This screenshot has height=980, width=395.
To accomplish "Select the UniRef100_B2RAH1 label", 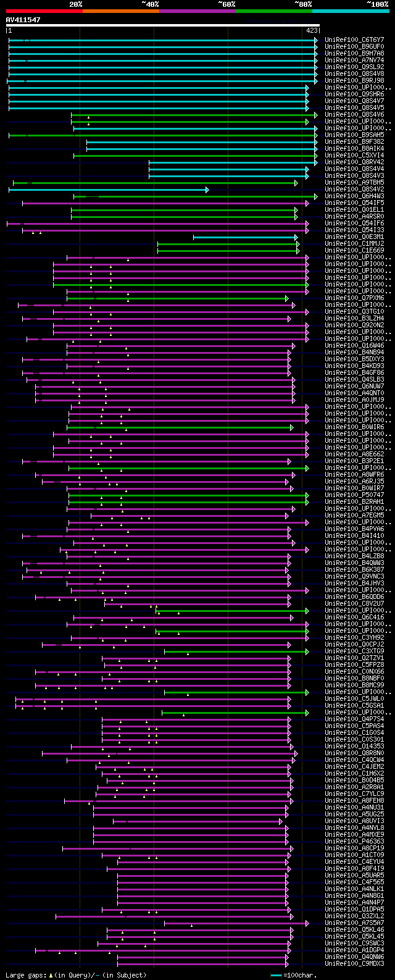I will [354, 501].
